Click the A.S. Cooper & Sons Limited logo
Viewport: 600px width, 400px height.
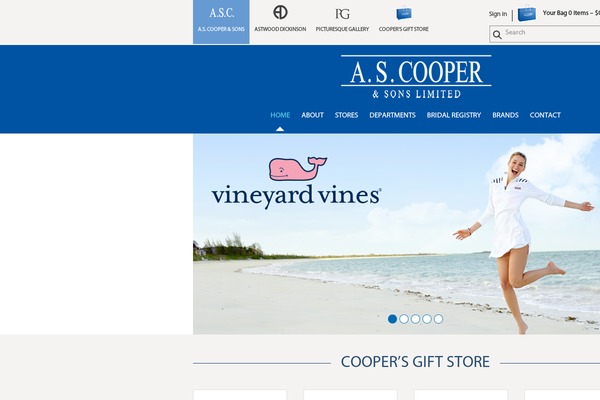(x=416, y=77)
